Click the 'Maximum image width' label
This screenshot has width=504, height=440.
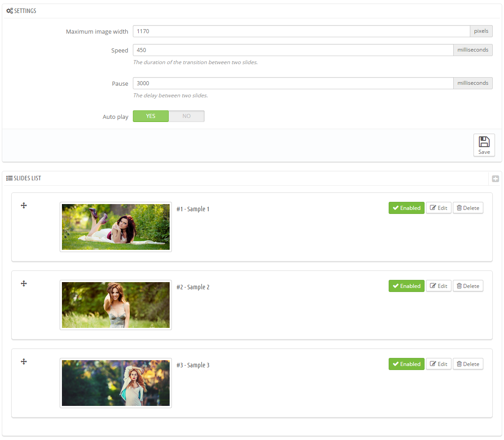[x=97, y=31]
